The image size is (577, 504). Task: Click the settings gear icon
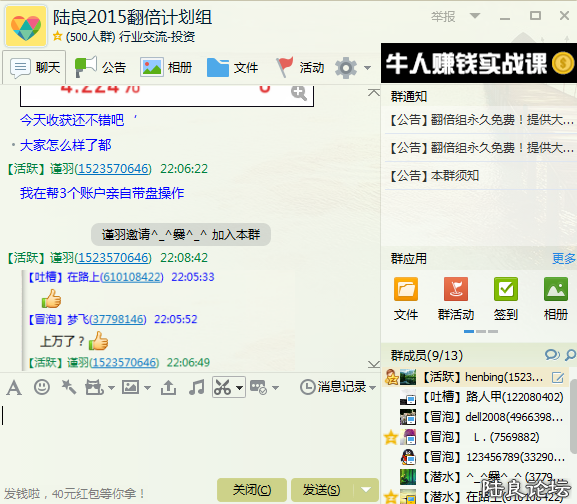(346, 68)
